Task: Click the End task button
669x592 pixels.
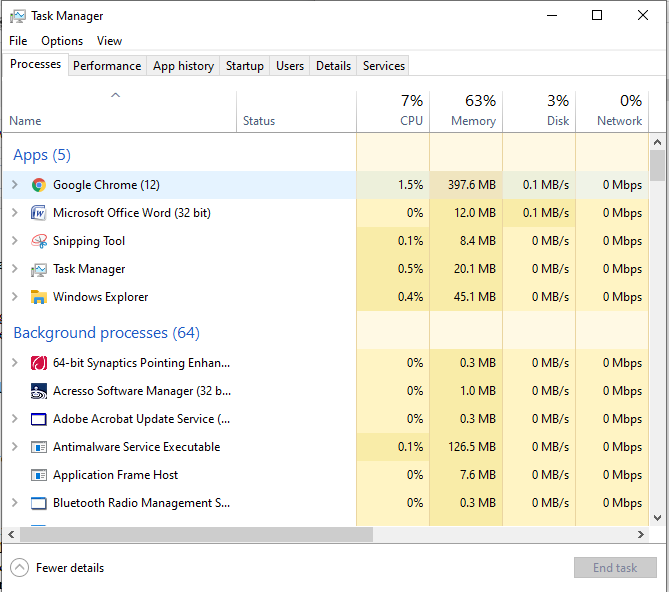Action: (x=615, y=568)
